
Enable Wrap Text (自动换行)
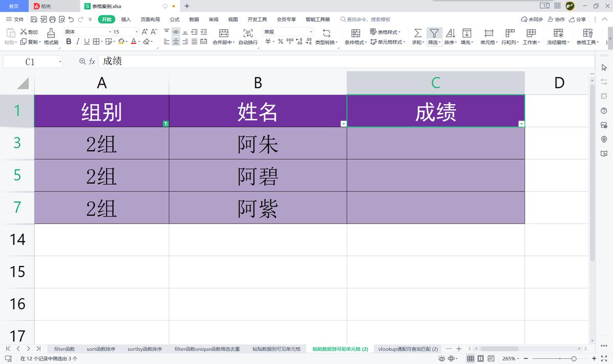248,35
